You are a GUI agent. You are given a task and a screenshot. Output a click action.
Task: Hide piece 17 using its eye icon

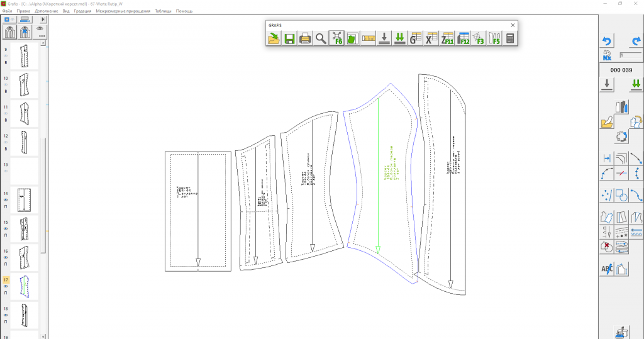tap(6, 286)
